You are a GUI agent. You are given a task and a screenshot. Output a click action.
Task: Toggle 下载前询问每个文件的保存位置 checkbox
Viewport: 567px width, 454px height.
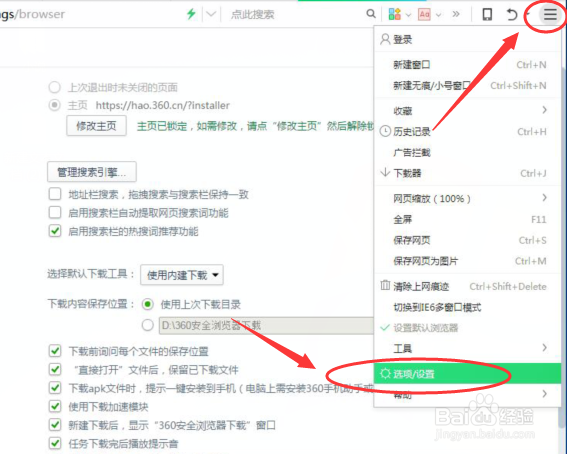click(55, 351)
